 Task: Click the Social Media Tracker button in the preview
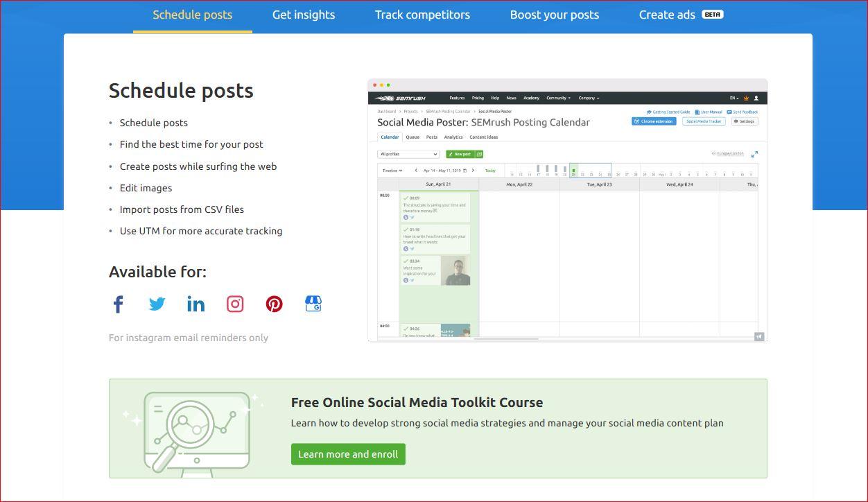click(704, 121)
